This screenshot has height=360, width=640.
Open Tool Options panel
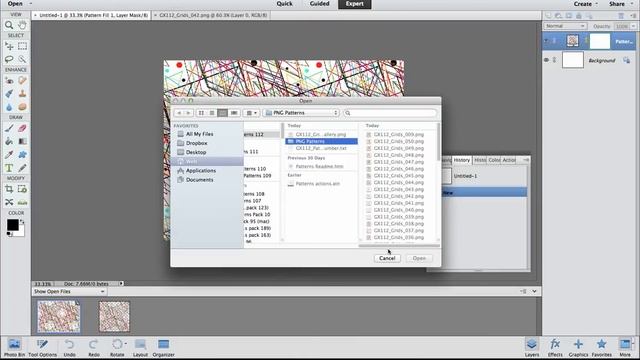42,348
